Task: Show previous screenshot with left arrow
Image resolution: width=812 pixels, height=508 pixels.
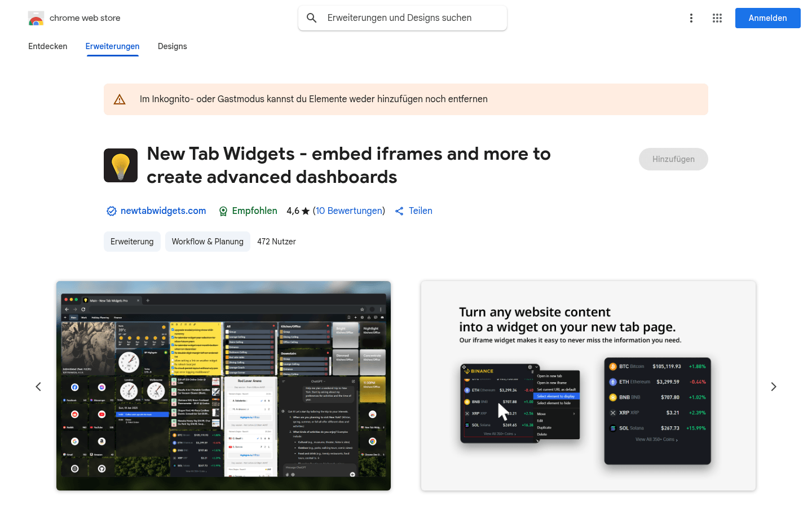Action: [38, 387]
